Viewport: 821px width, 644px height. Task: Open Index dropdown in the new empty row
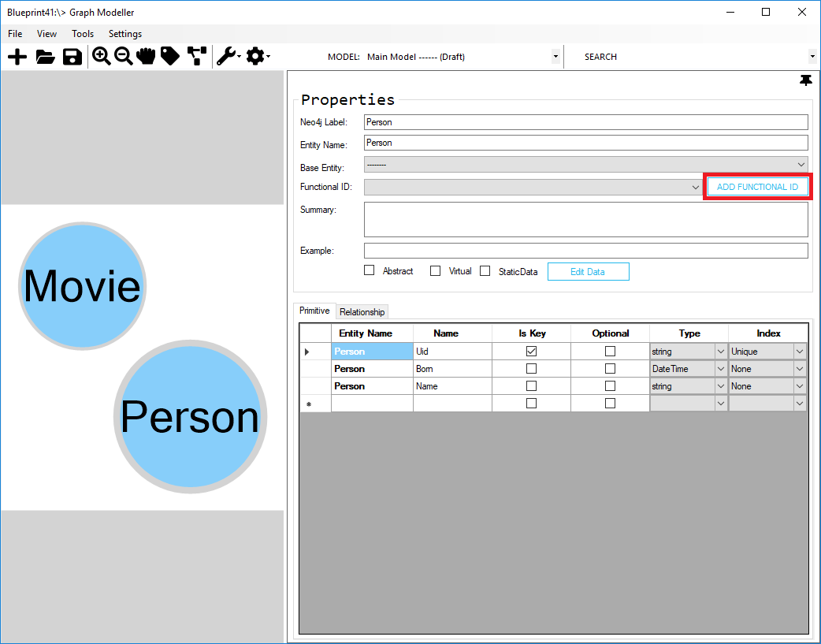pos(800,403)
